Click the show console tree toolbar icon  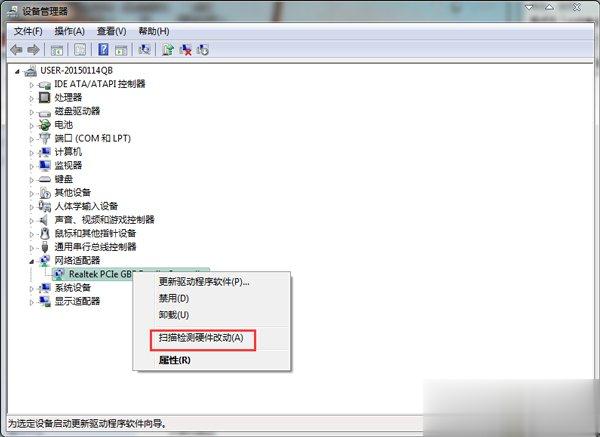[x=57, y=50]
